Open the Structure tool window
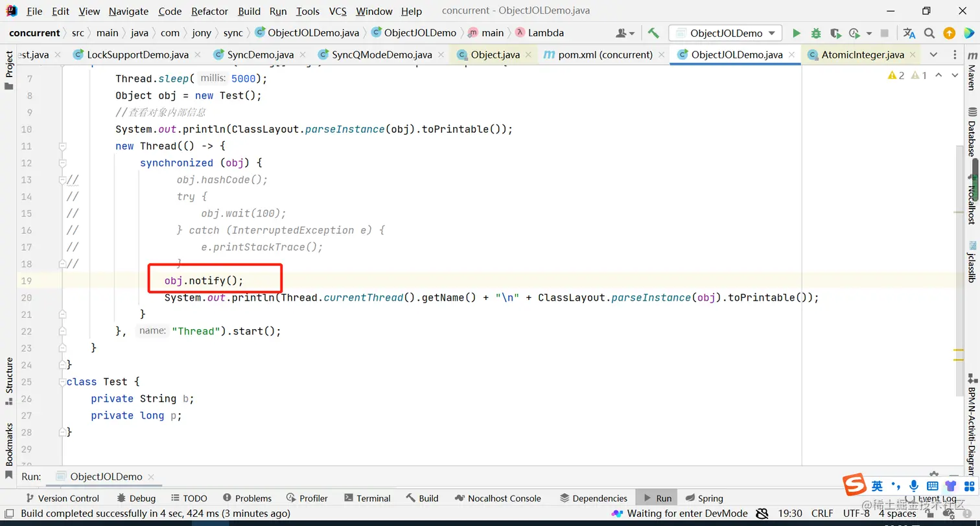This screenshot has height=526, width=980. coord(9,381)
